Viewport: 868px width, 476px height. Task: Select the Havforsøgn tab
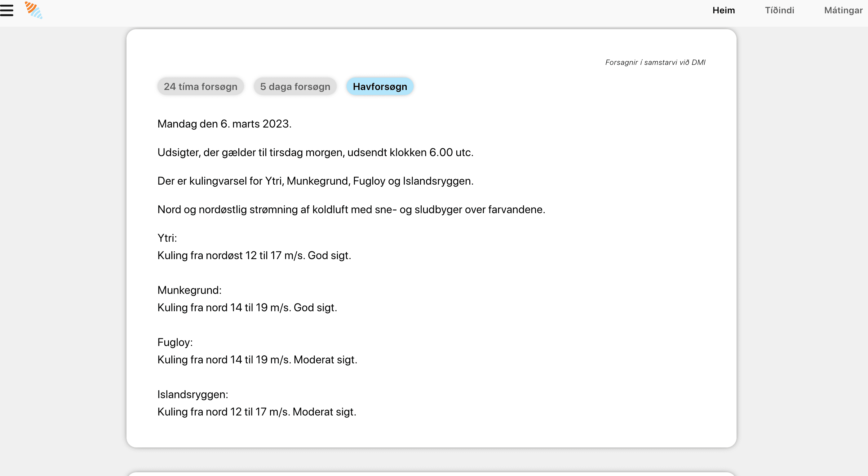380,87
